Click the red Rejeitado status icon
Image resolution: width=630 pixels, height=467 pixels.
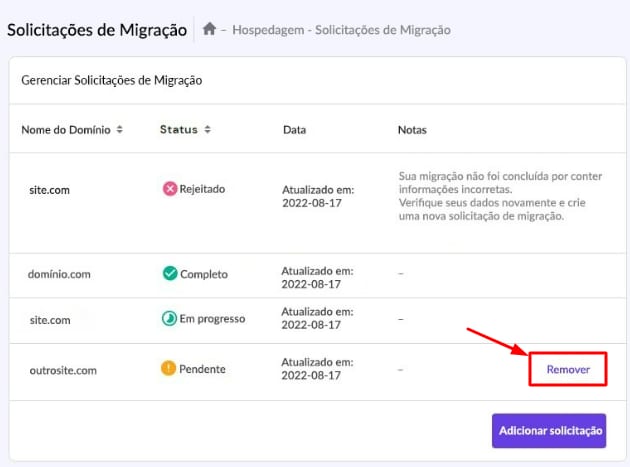[169, 189]
